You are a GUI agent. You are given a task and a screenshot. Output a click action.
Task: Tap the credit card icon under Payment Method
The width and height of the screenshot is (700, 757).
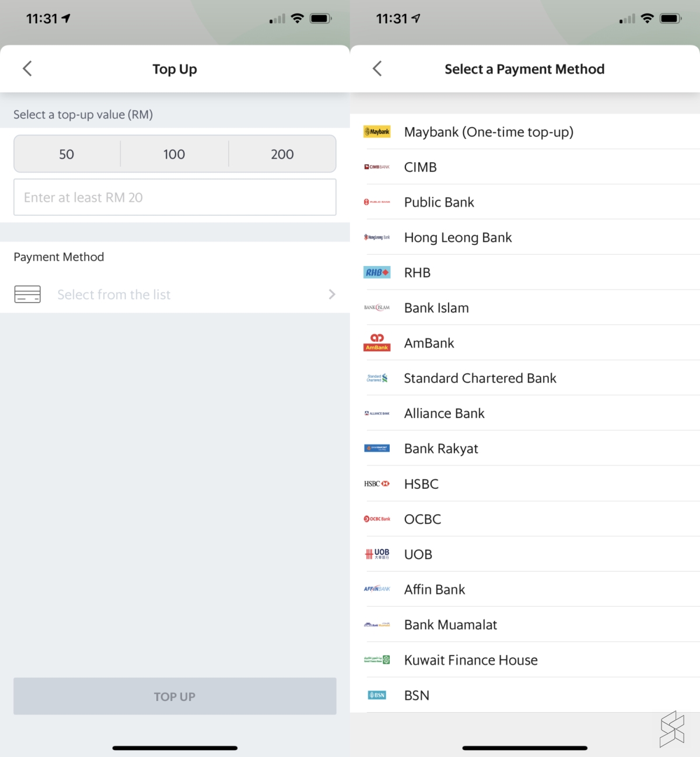click(x=27, y=295)
